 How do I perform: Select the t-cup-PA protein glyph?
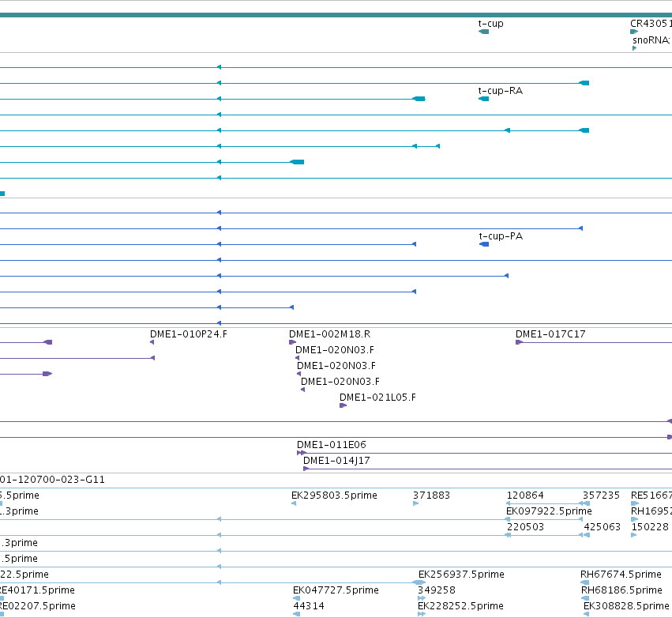coord(484,244)
